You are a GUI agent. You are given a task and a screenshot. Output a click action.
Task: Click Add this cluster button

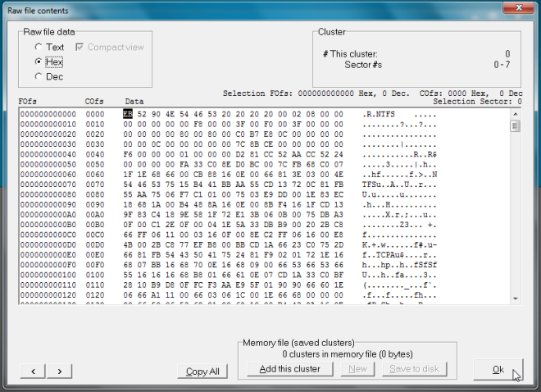(290, 369)
